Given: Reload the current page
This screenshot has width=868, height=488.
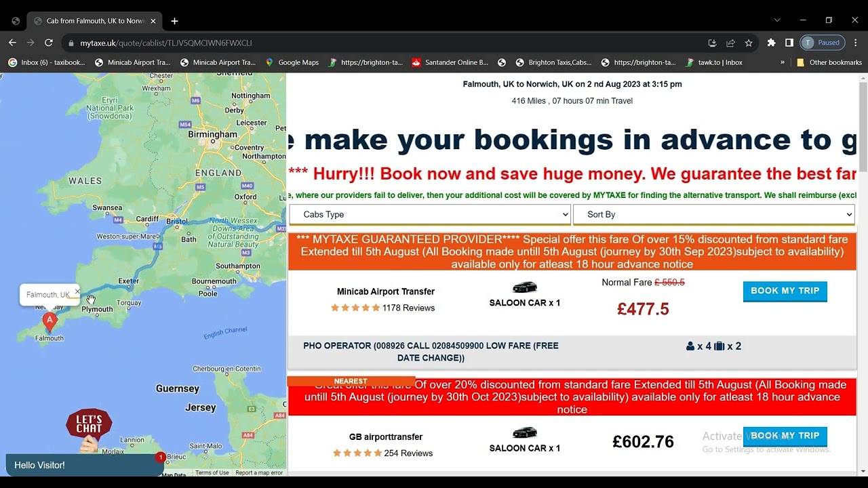Looking at the screenshot, I should 49,43.
